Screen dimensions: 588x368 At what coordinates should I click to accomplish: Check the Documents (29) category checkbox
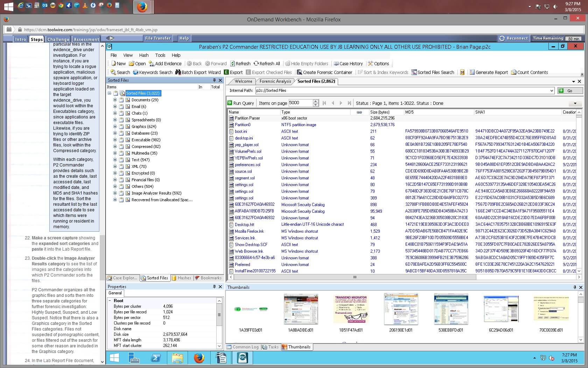coord(121,100)
